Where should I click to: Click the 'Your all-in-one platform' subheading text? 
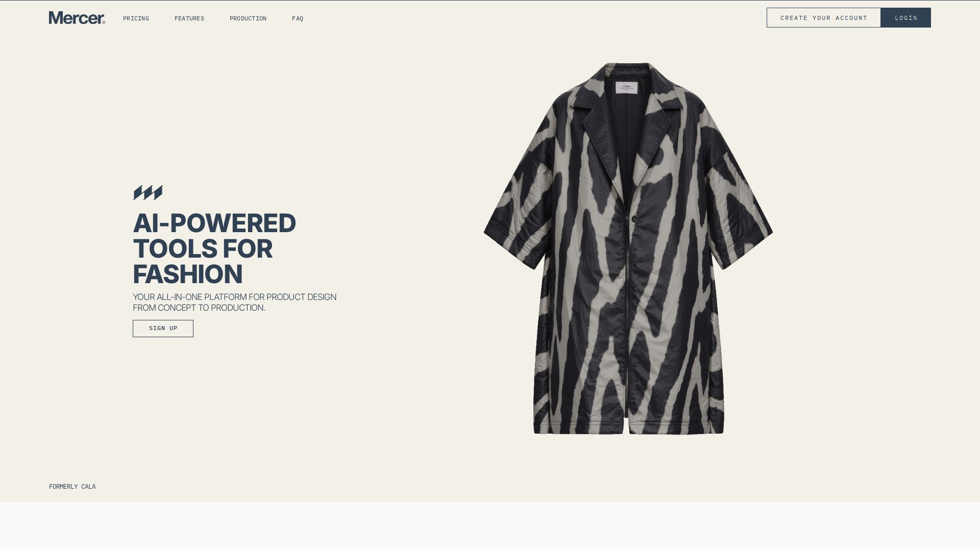235,303
